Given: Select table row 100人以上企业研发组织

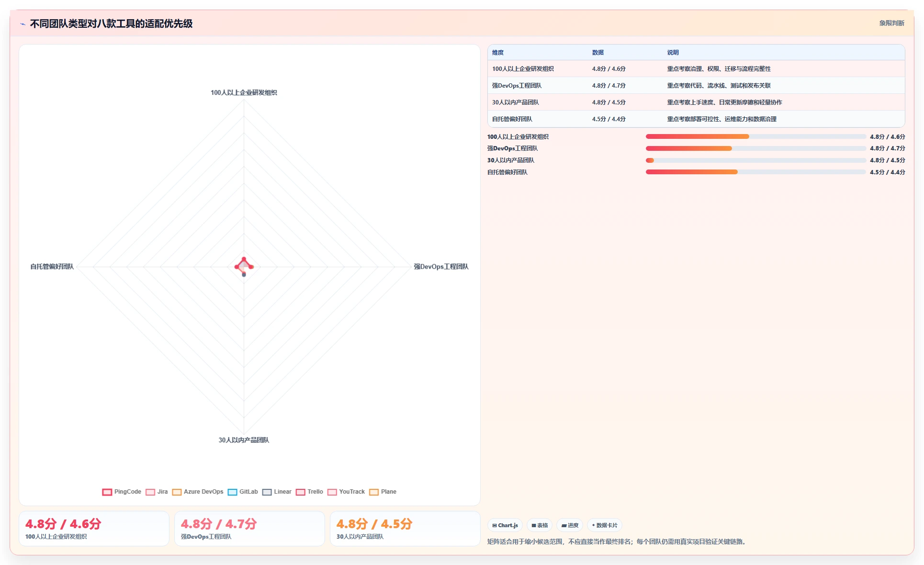Looking at the screenshot, I should (x=696, y=68).
